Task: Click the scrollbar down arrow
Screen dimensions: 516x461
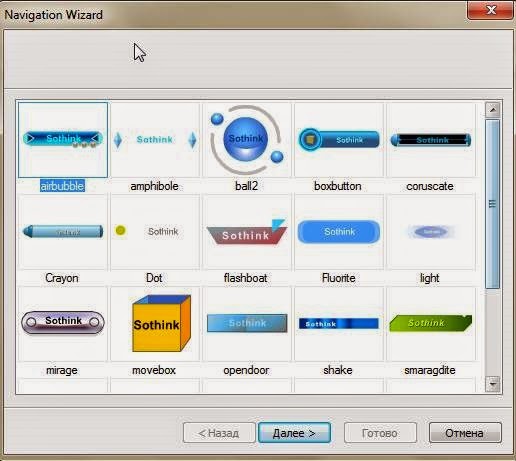Action: pos(493,384)
